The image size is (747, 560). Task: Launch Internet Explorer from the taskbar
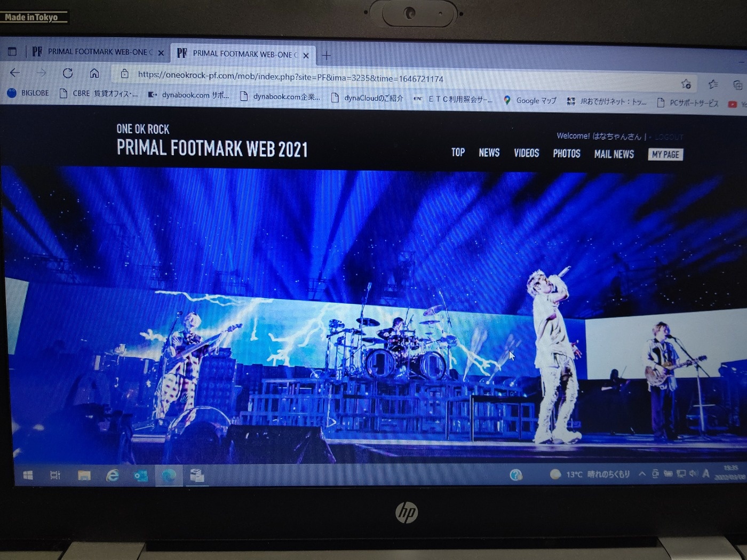pyautogui.click(x=113, y=475)
